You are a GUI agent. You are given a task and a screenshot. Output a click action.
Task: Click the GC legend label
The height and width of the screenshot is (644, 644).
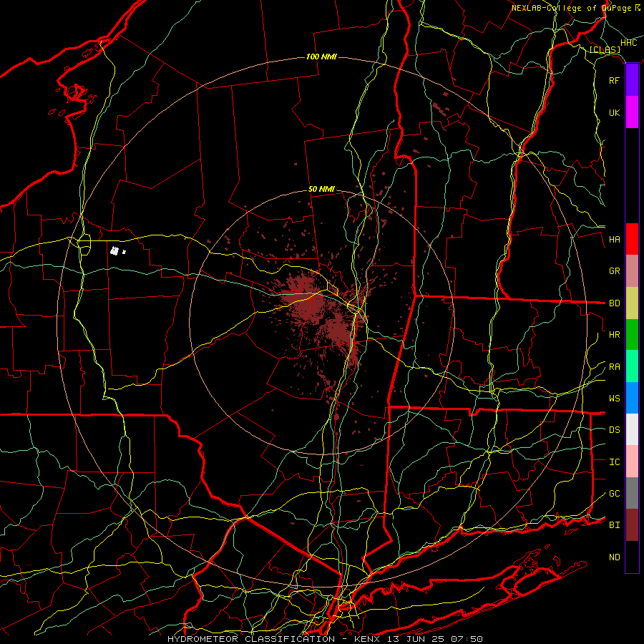tap(614, 494)
